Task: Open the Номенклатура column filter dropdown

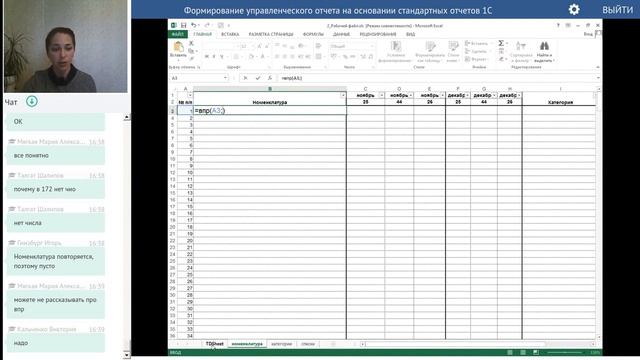Action: click(343, 95)
